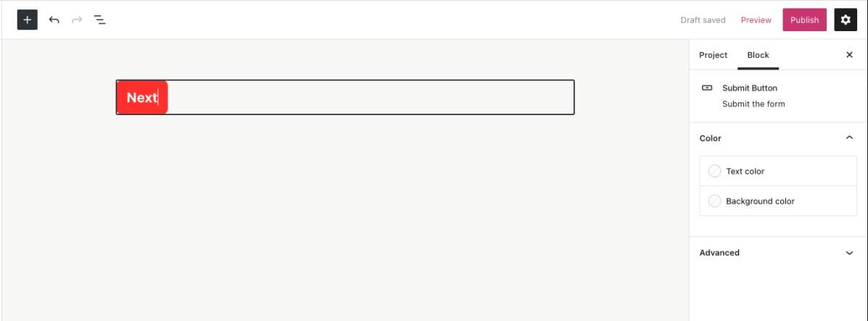Click the Submit Button block title

click(749, 88)
